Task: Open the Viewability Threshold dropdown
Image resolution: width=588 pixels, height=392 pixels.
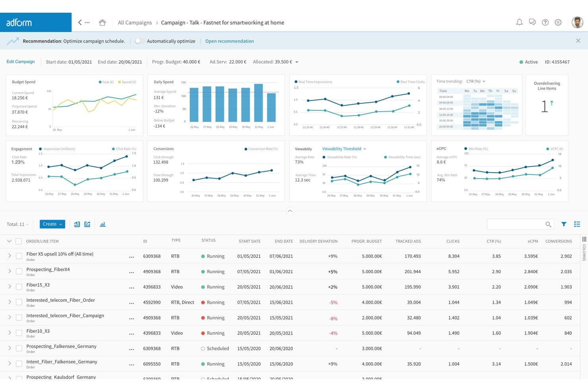Action: tap(344, 149)
